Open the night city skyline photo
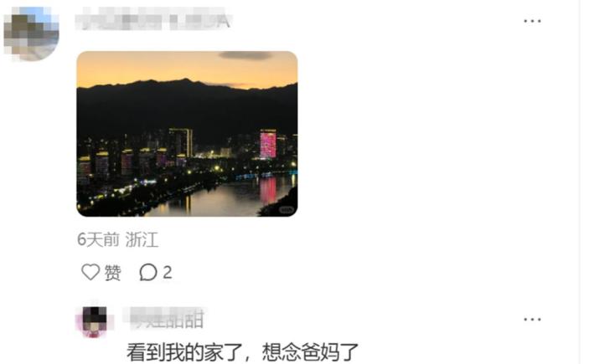 [x=187, y=134]
